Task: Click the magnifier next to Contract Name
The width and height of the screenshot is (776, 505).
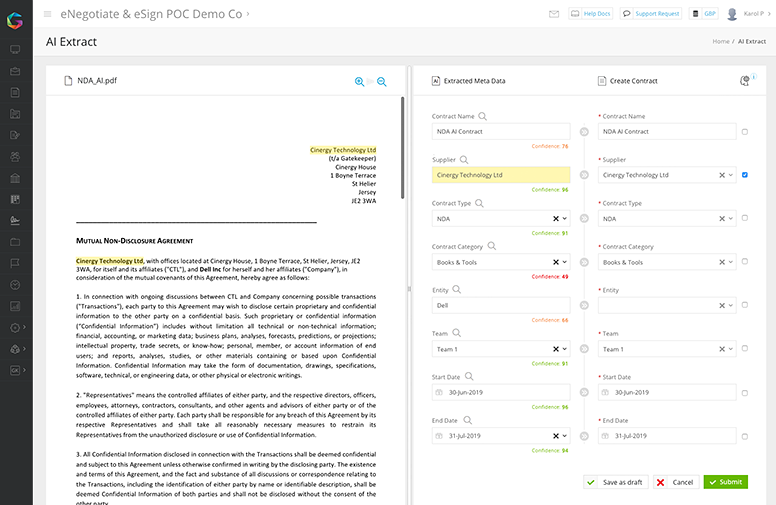Action: point(483,116)
